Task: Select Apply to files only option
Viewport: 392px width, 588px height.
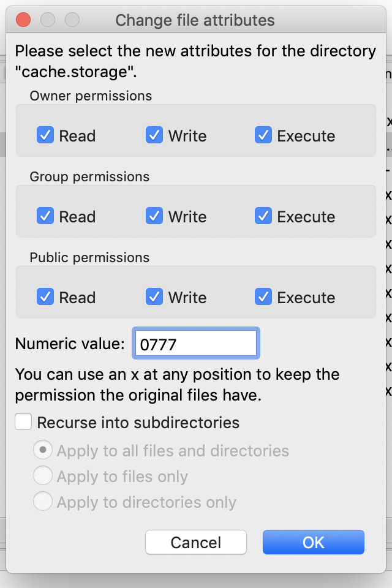Action: tap(43, 477)
